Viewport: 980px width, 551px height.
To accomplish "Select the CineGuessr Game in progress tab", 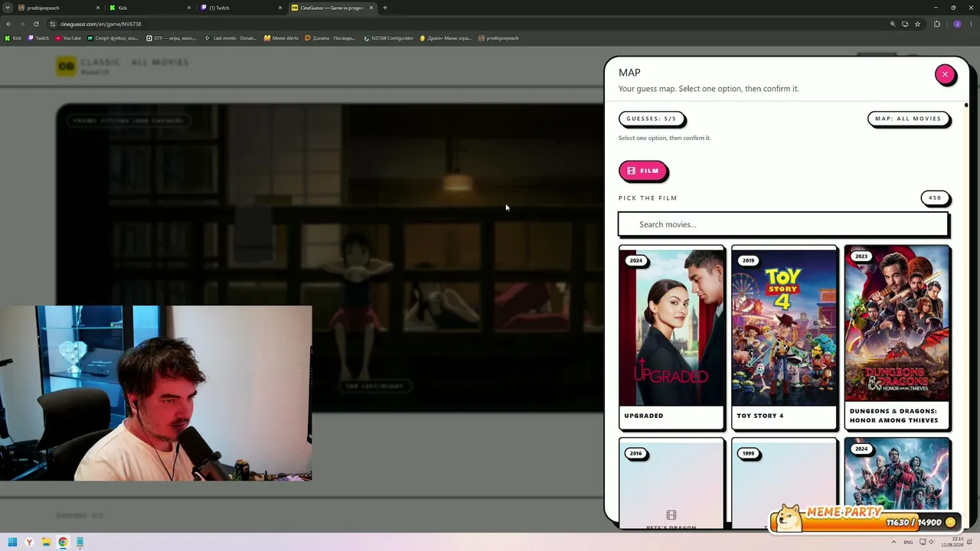I will 332,8.
